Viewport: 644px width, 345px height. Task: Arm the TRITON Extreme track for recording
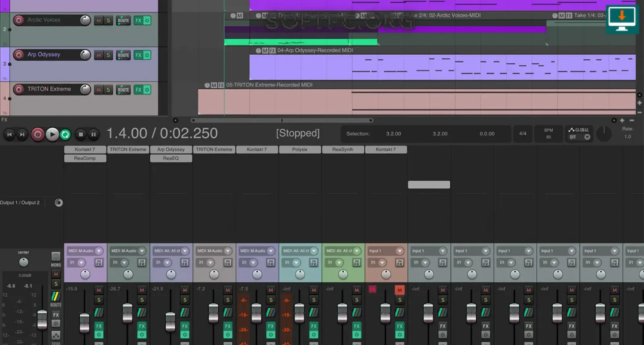19,89
